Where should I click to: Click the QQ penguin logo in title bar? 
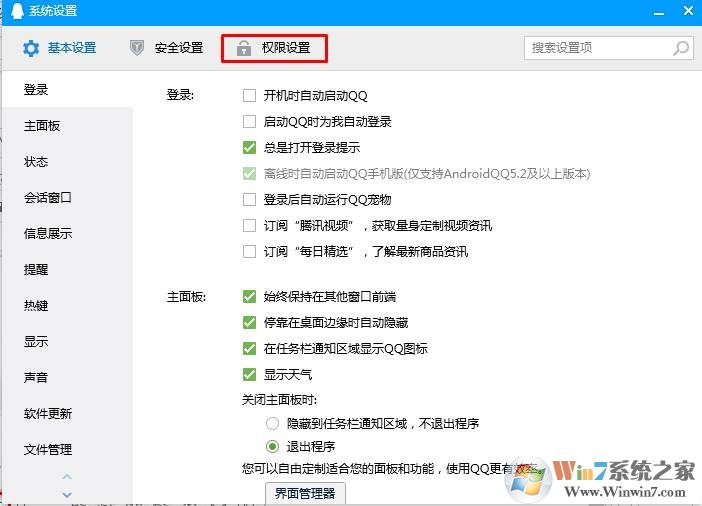pos(17,11)
